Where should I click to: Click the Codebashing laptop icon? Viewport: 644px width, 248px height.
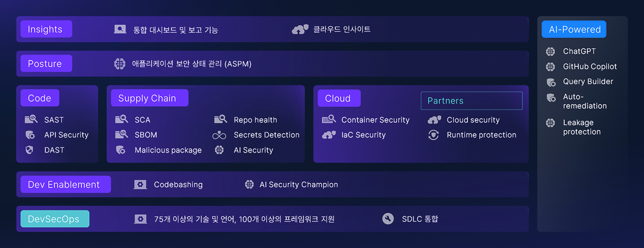click(140, 185)
